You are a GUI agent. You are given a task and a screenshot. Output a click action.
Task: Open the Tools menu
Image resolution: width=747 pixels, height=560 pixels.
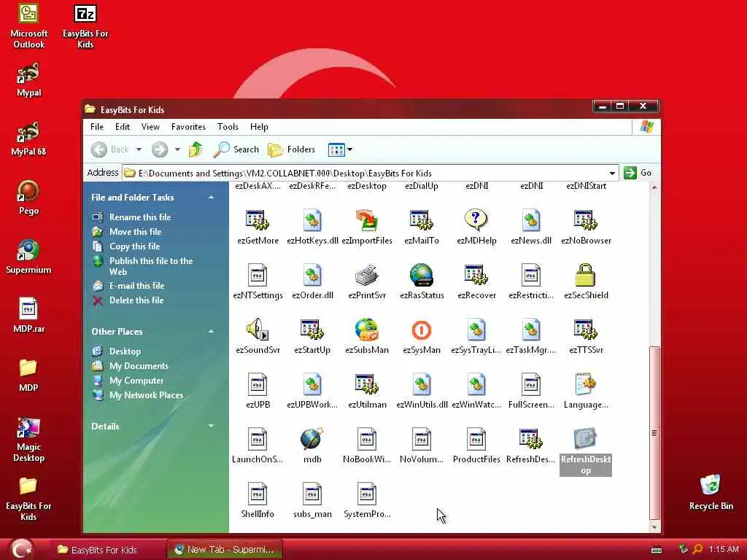click(228, 127)
